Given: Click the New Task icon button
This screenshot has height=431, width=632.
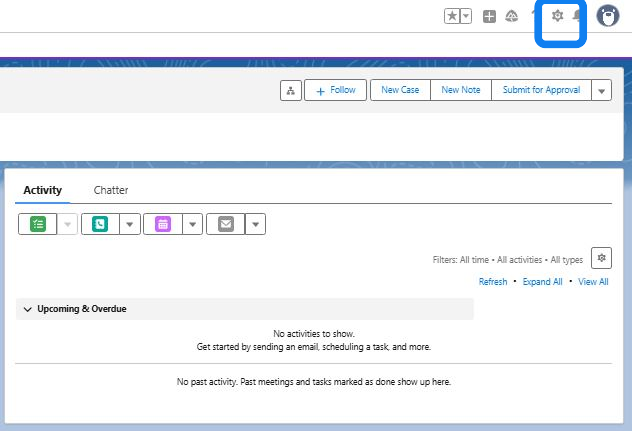Looking at the screenshot, I should (38, 224).
